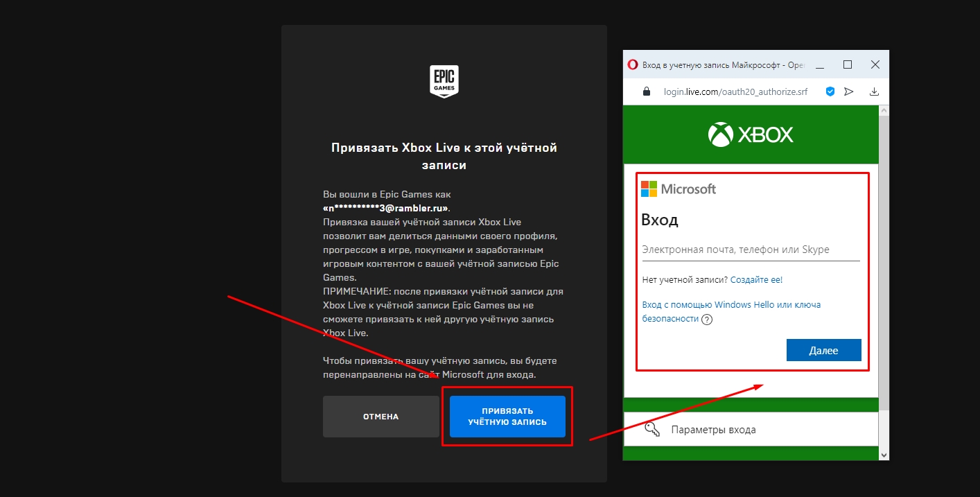This screenshot has height=497, width=980.
Task: Click the paper-plane send icon in the address bar
Action: 849,91
